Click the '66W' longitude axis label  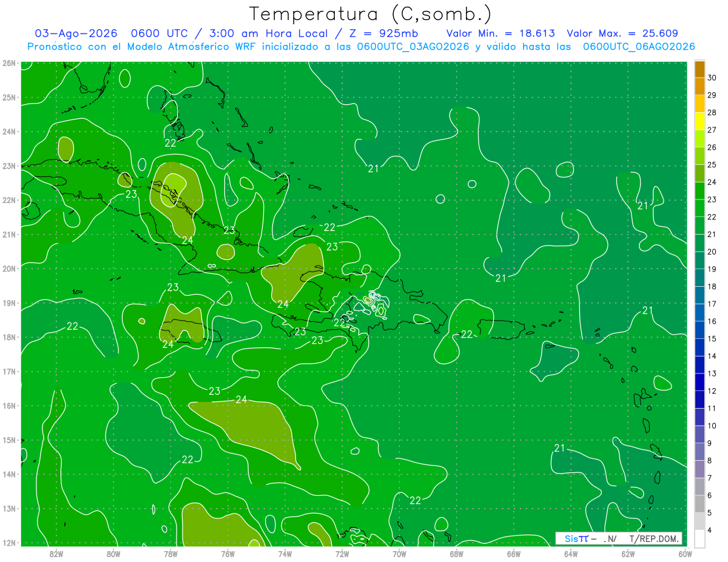pyautogui.click(x=513, y=553)
